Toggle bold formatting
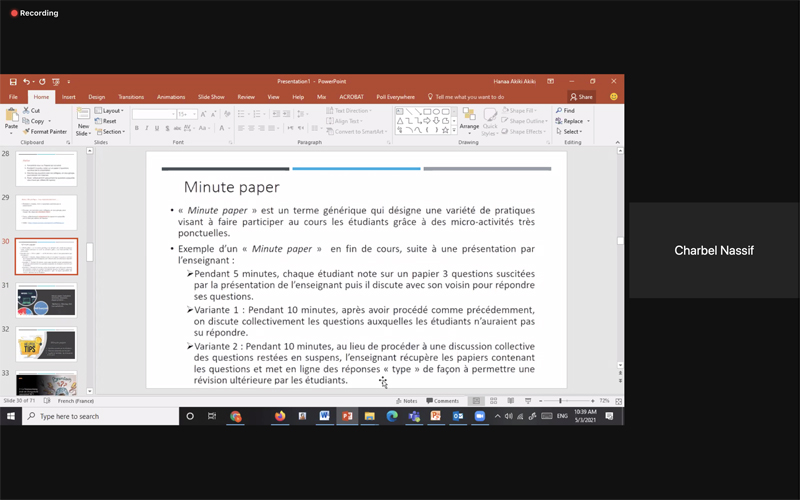The image size is (800, 500). click(137, 128)
